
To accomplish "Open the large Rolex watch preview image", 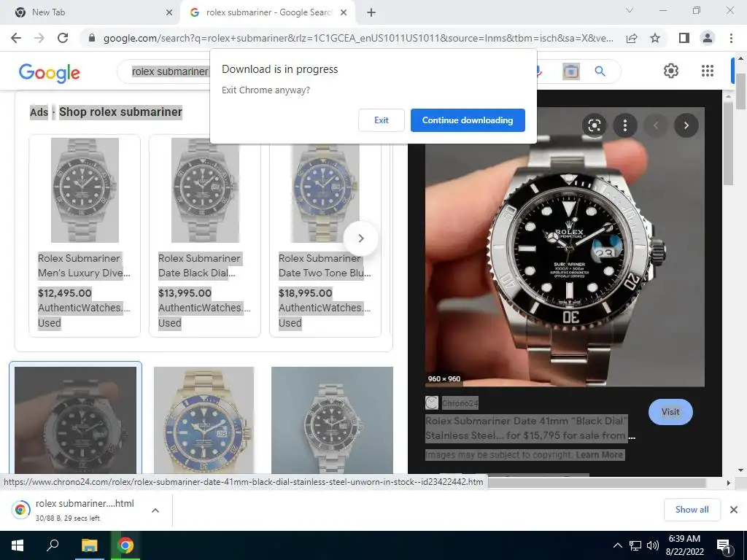I will tap(565, 248).
